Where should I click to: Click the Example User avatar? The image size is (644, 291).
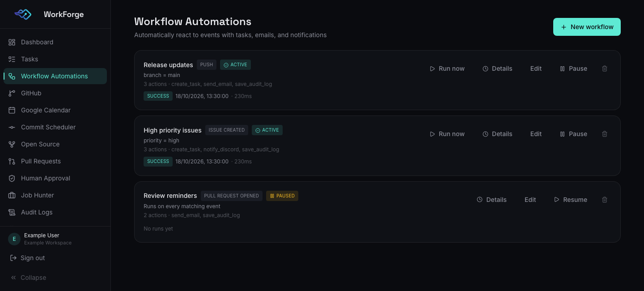click(14, 239)
